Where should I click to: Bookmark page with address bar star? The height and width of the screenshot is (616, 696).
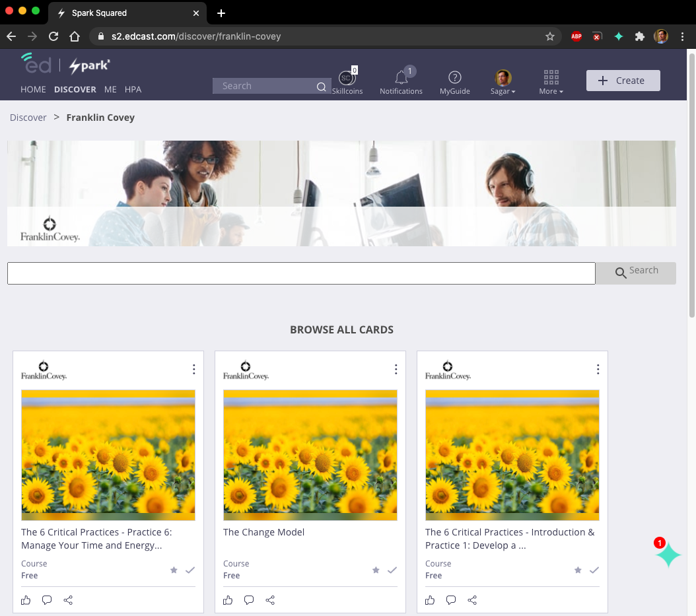point(550,36)
